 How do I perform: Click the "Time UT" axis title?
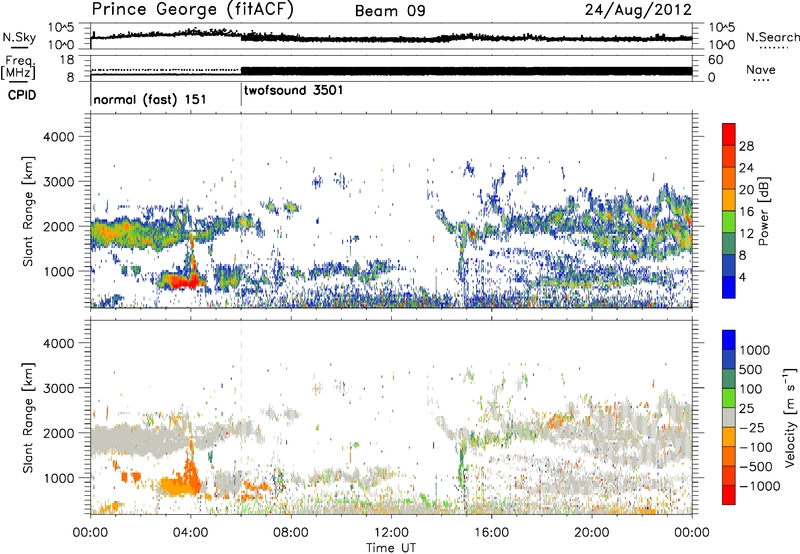[x=391, y=548]
